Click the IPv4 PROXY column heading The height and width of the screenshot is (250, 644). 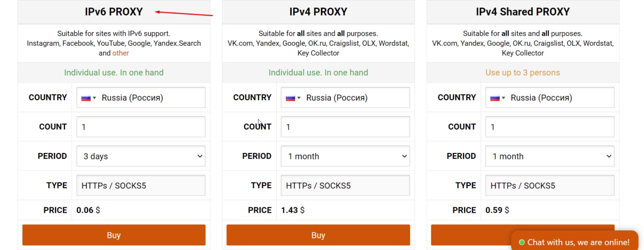(318, 12)
